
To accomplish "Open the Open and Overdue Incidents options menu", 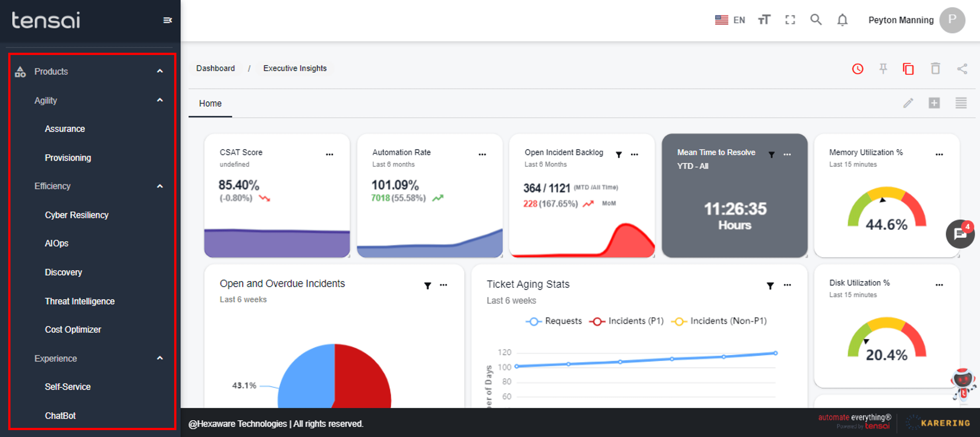I will click(x=443, y=285).
